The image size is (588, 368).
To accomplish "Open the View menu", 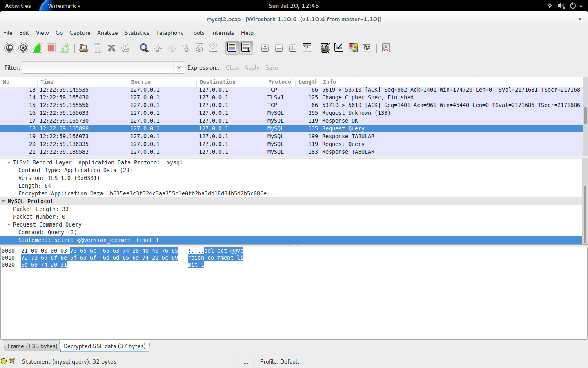I will click(42, 33).
